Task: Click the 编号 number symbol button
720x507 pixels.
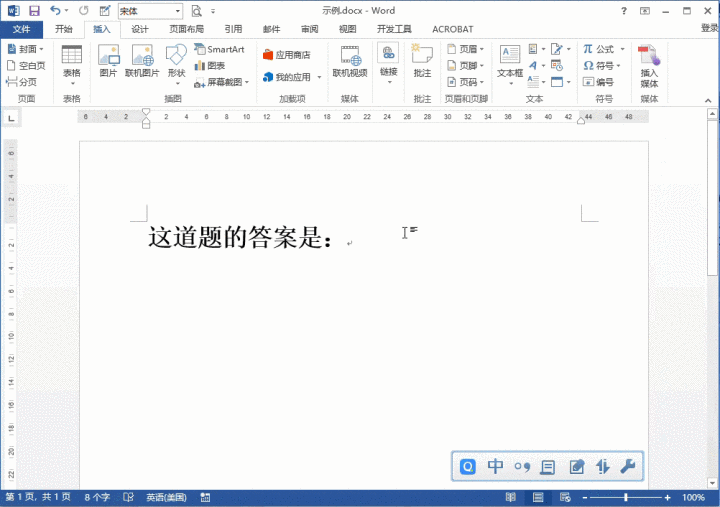Action: click(x=598, y=82)
